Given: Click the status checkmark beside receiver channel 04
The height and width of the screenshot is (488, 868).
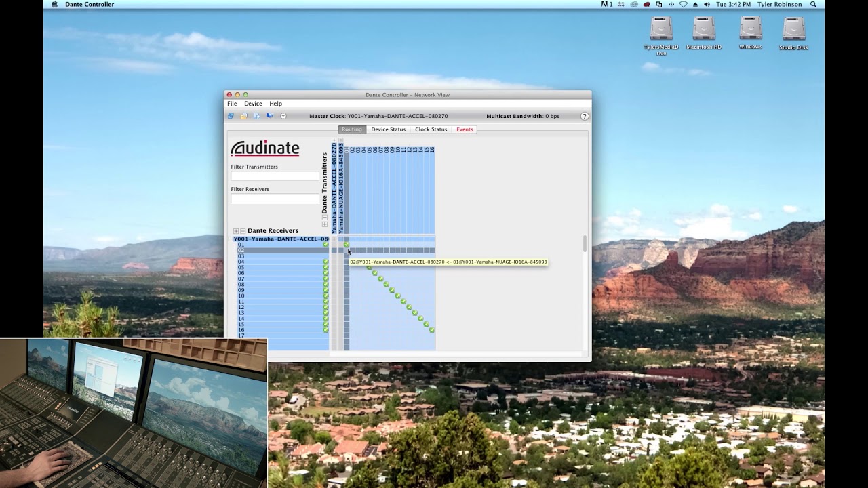Looking at the screenshot, I should [x=325, y=262].
